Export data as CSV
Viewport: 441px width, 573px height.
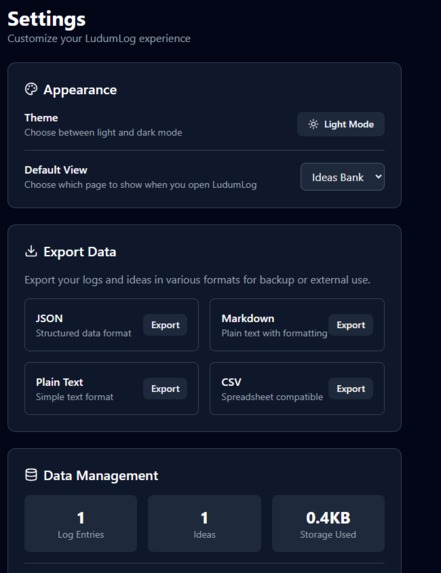tap(350, 388)
